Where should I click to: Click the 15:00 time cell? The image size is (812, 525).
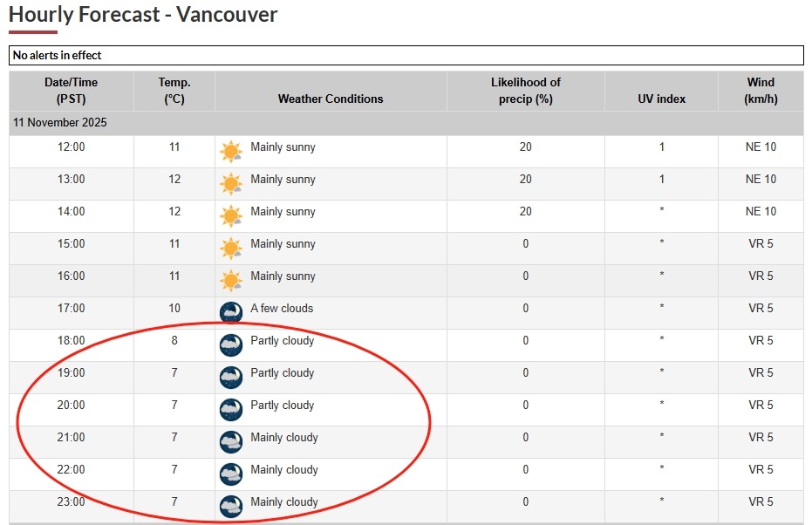point(72,244)
